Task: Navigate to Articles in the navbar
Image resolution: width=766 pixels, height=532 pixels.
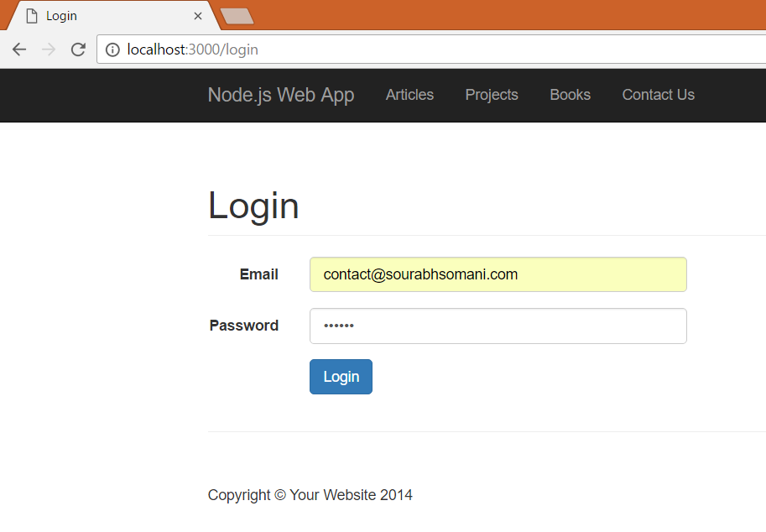Action: pos(409,95)
